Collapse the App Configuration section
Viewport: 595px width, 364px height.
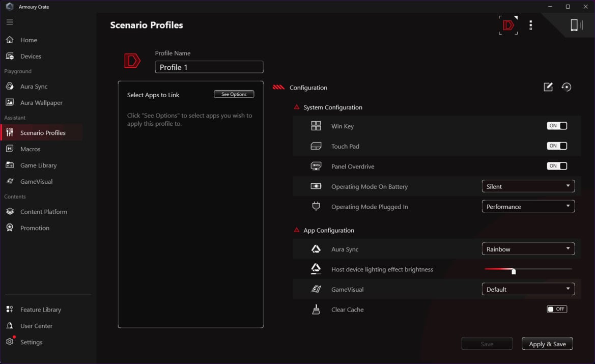click(296, 230)
